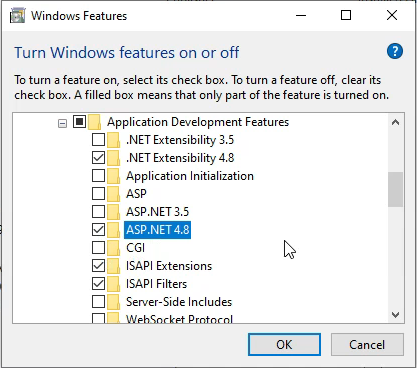Click the folder icon beside ASP.NET 4.8
The height and width of the screenshot is (368, 417).
[114, 230]
